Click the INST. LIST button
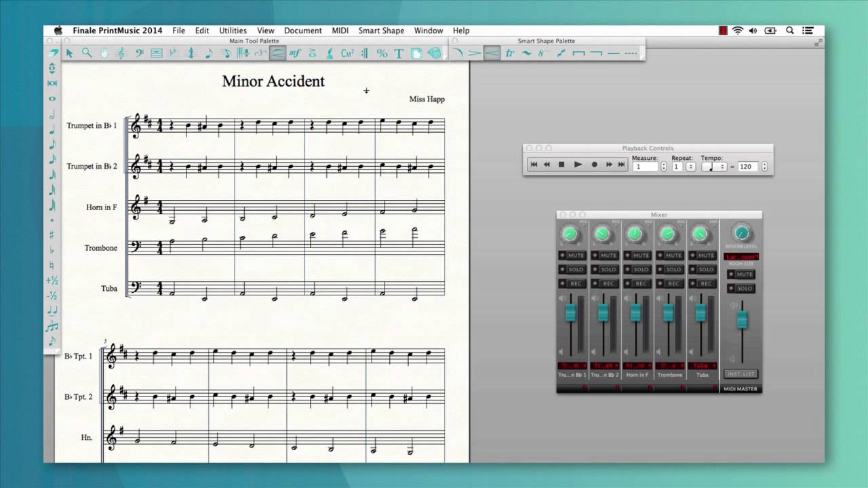Screen dimensions: 868x488 click(741, 373)
